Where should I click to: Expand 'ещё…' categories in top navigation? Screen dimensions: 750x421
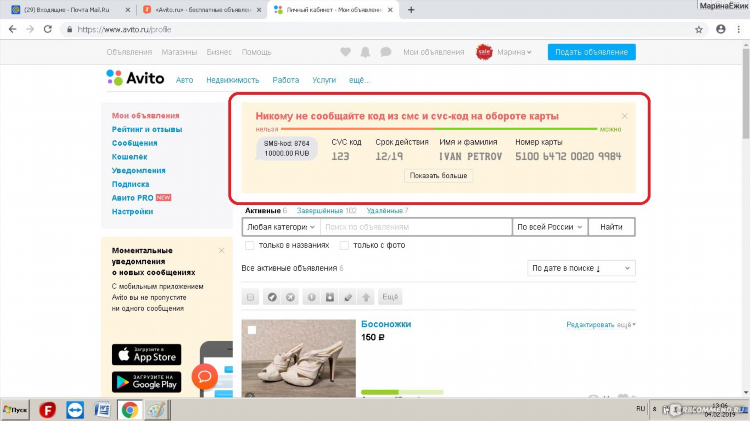click(359, 80)
